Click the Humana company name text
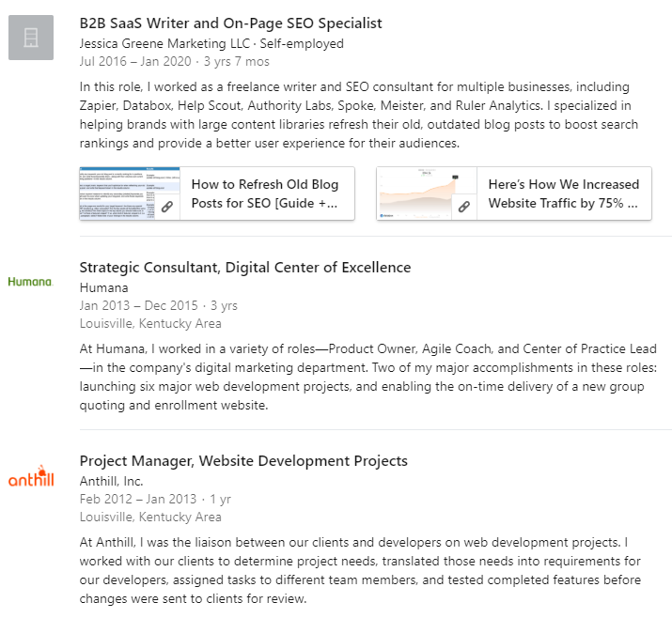Image resolution: width=672 pixels, height=618 pixels. click(104, 287)
